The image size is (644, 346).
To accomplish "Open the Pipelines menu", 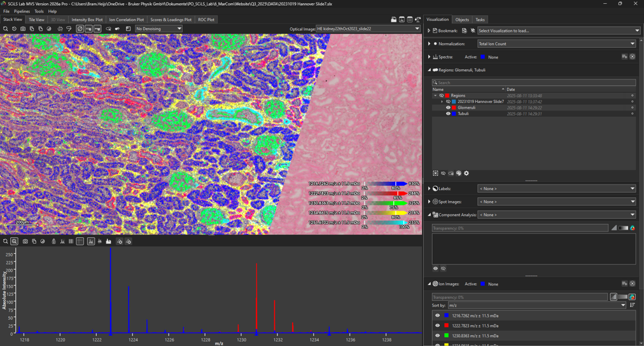I will click(22, 11).
